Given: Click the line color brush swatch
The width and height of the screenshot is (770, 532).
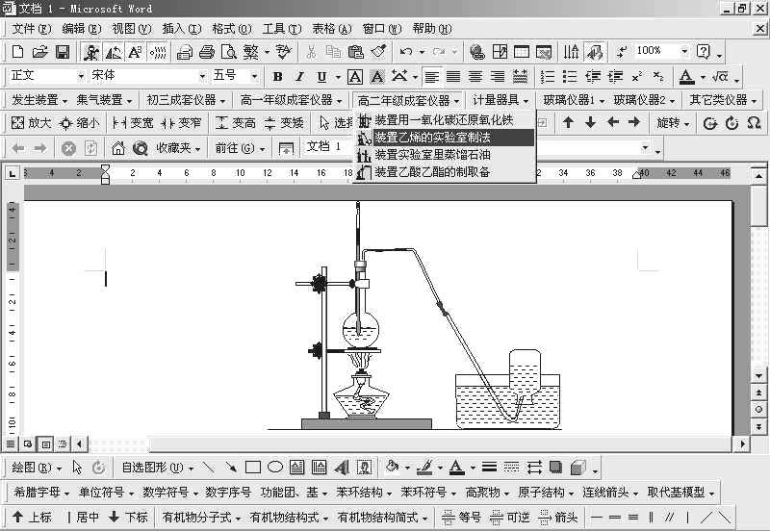Looking at the screenshot, I should [424, 468].
